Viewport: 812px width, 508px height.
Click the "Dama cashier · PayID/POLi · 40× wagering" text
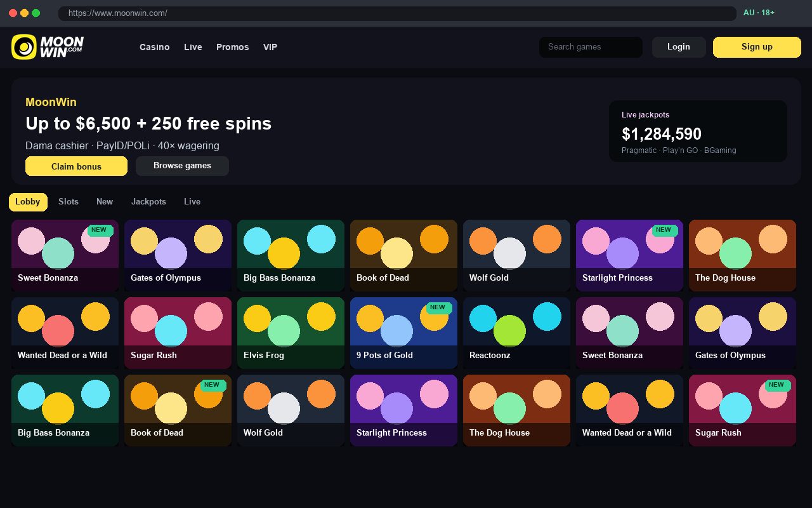(122, 145)
